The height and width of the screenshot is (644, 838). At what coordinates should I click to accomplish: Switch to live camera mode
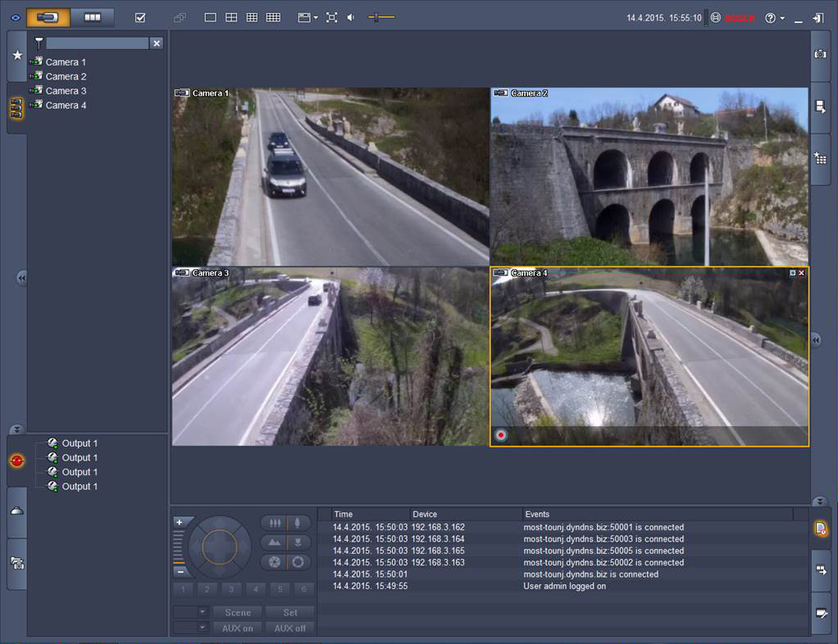48,17
